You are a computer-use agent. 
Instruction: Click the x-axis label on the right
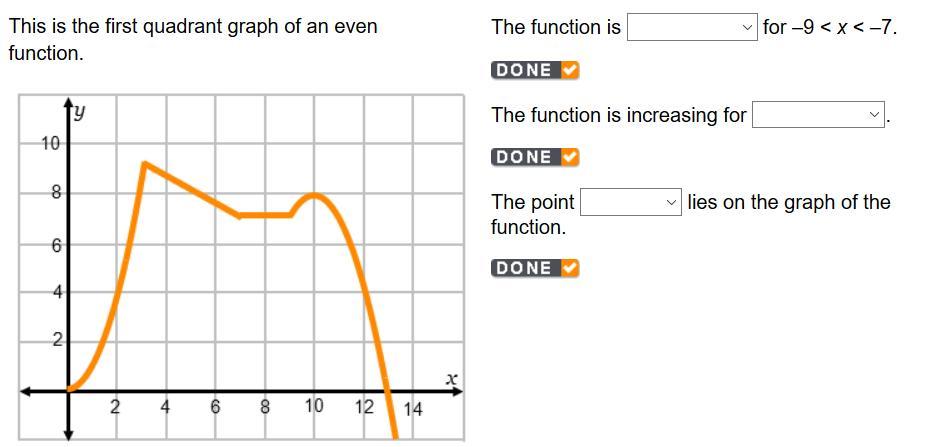point(452,378)
